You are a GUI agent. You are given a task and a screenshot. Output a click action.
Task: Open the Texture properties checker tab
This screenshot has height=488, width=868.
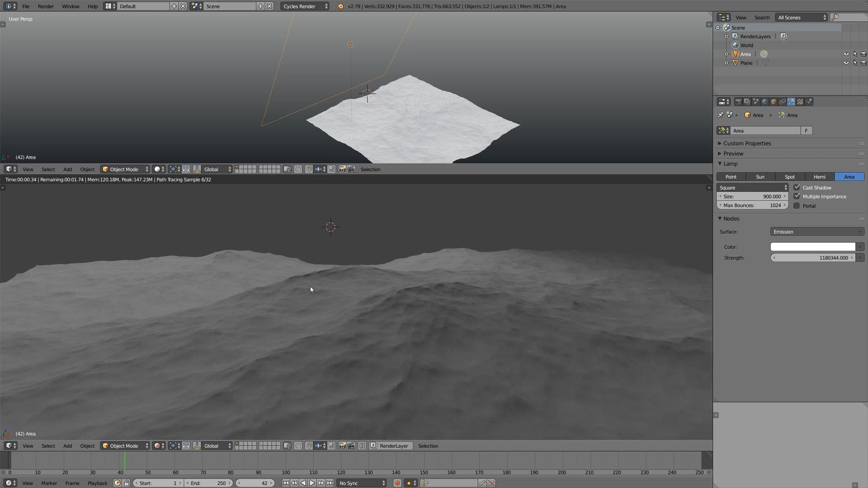(800, 102)
